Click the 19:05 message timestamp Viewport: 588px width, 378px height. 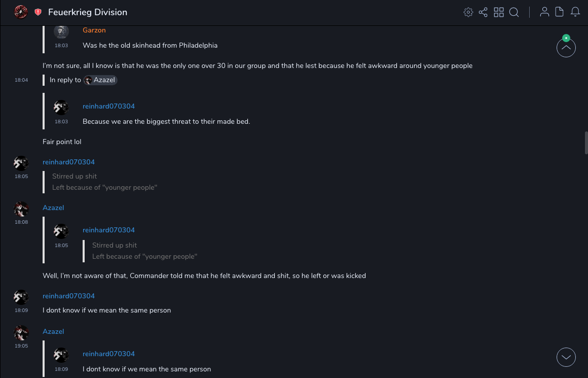21,346
